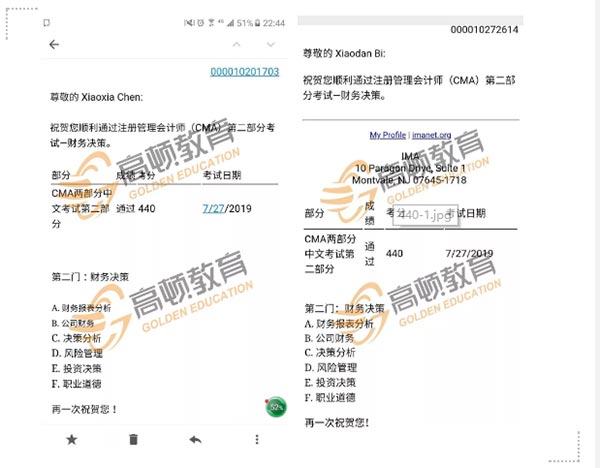The image size is (600, 468).
Task: Select D. 风险管理 in left email
Action: 77,353
